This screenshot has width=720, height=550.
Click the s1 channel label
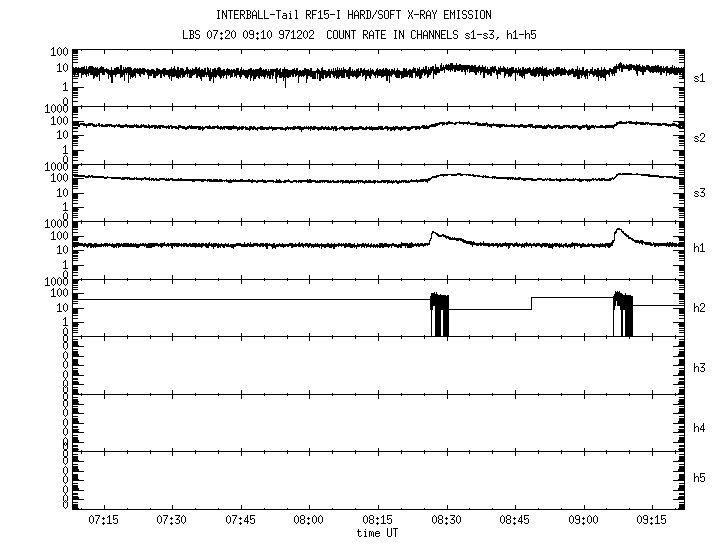[700, 77]
